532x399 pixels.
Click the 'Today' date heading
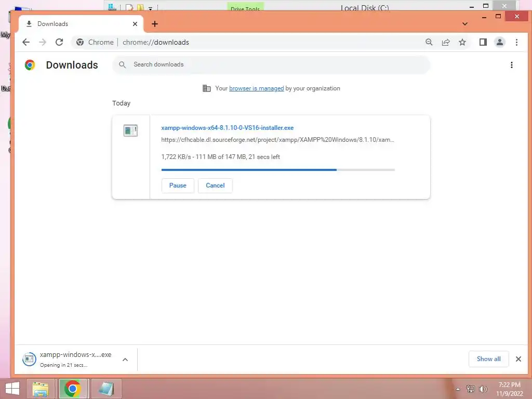pos(121,103)
